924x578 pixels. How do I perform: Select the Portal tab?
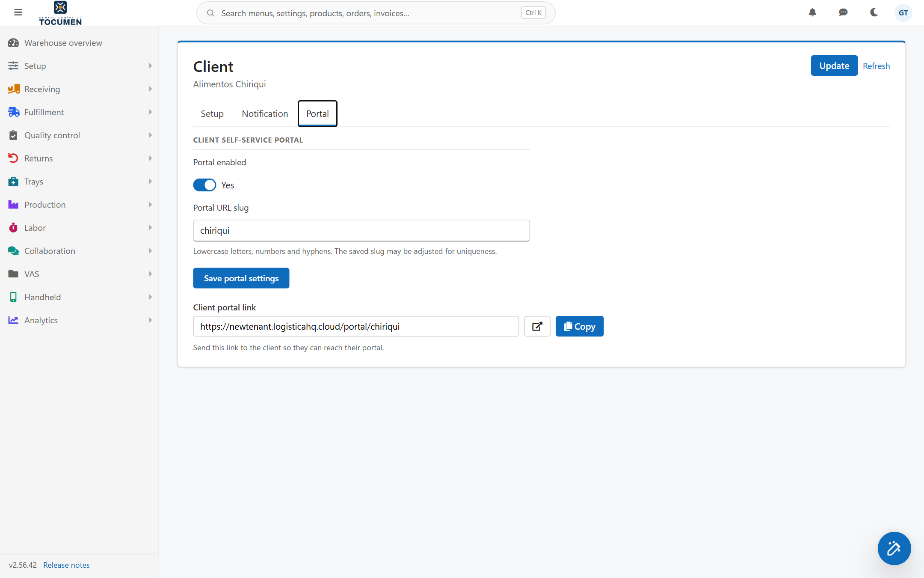point(317,113)
